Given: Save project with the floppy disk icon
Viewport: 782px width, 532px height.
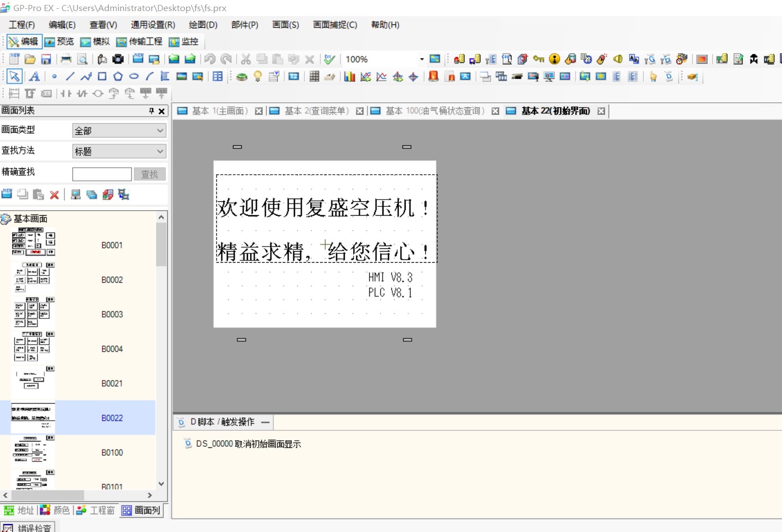Looking at the screenshot, I should [46, 59].
